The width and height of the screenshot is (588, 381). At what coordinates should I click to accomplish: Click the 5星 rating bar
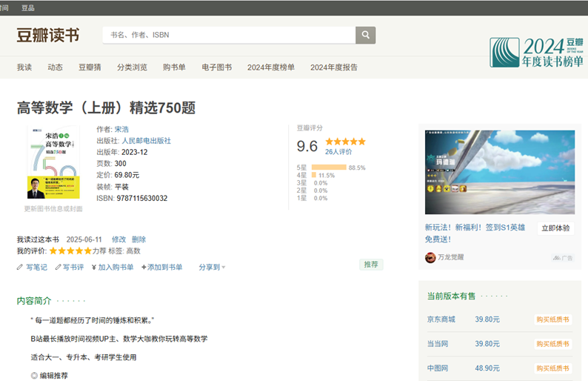click(x=329, y=168)
